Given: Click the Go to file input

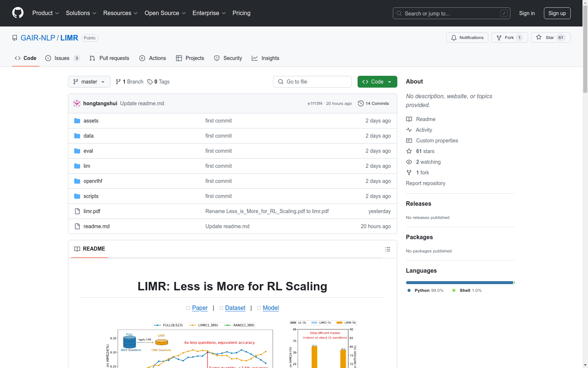Looking at the screenshot, I should coord(312,82).
